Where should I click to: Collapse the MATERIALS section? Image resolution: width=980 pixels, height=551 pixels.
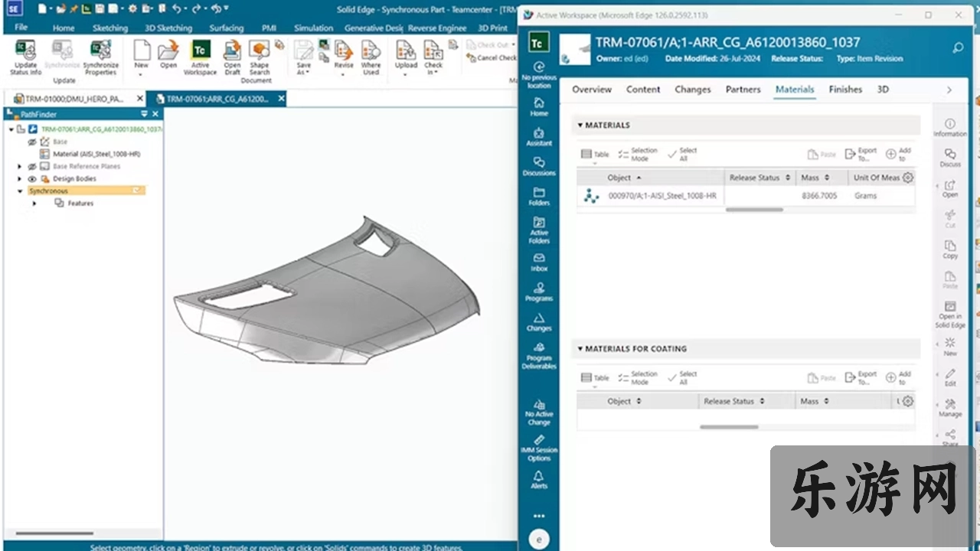click(580, 125)
